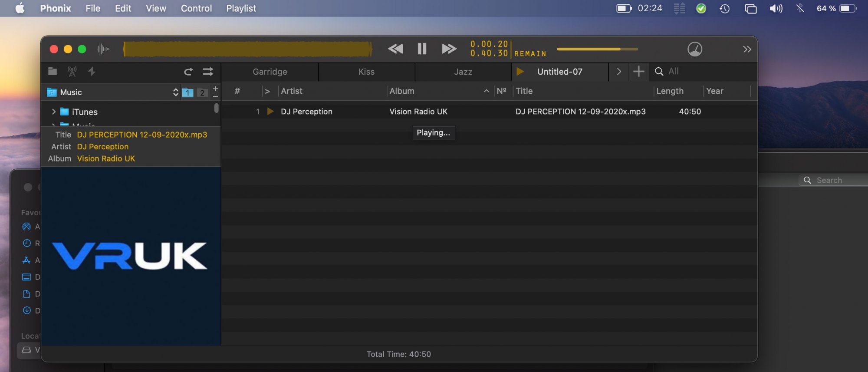This screenshot has width=868, height=372.
Task: Click the orange play indicator in track row
Action: (270, 112)
